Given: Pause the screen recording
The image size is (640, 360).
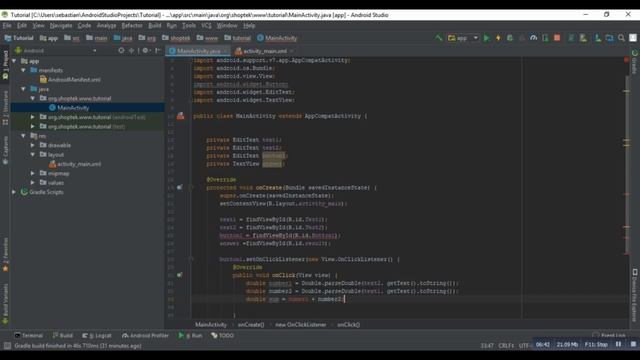Looking at the screenshot, I should coord(618,344).
